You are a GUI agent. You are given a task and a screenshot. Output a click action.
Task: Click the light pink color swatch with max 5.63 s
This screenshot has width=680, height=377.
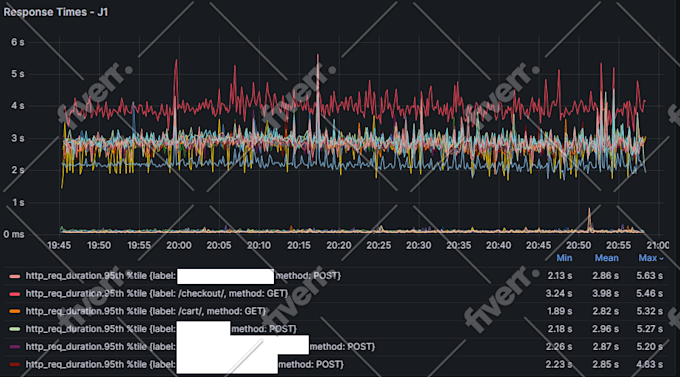point(15,276)
